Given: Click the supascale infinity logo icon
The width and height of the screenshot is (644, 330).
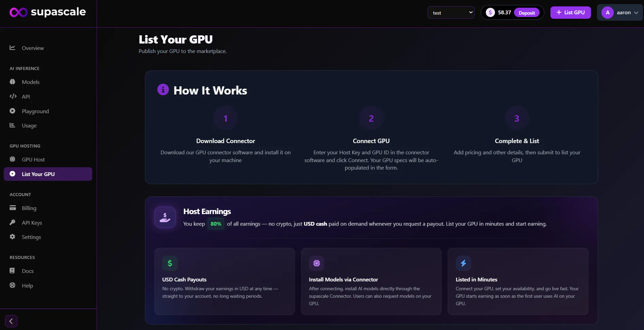Looking at the screenshot, I should click(18, 12).
